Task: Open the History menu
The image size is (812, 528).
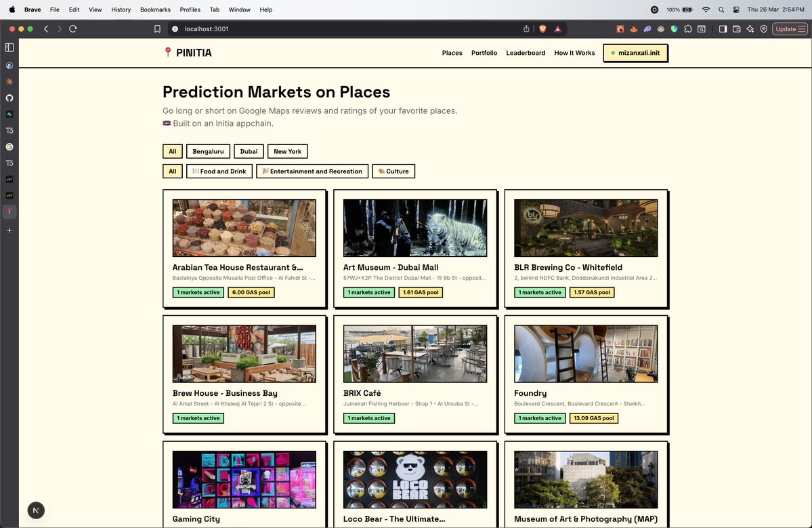Action: pyautogui.click(x=121, y=9)
